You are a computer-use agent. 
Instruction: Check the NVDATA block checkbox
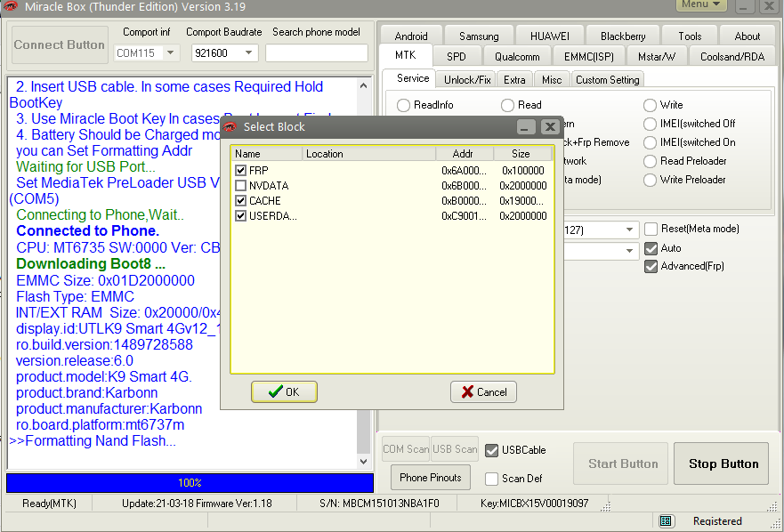point(240,186)
